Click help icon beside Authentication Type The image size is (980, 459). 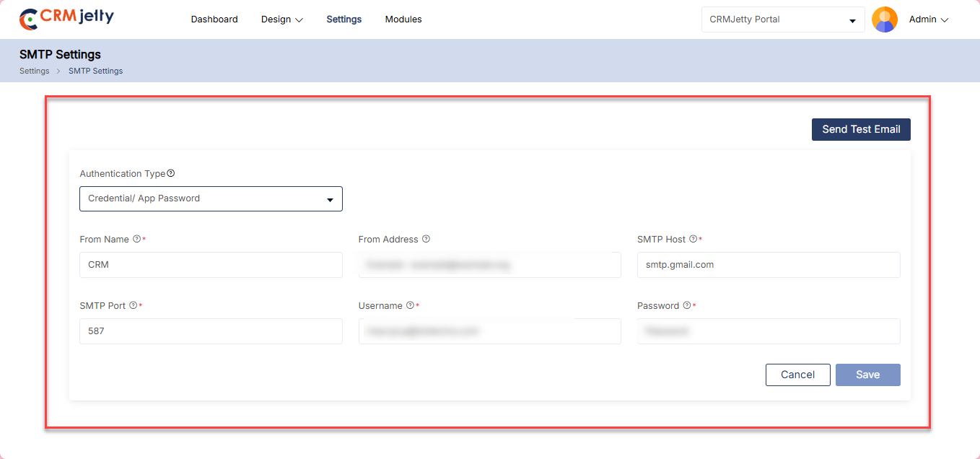[x=171, y=173]
